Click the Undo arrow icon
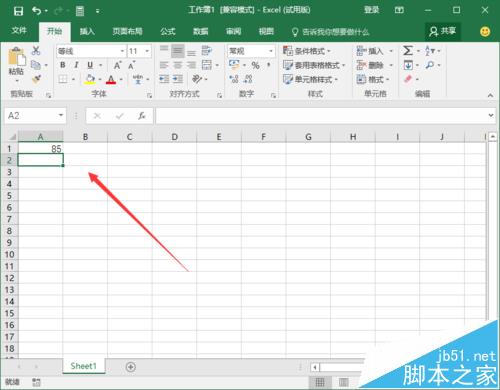This screenshot has width=500, height=390. (37, 11)
